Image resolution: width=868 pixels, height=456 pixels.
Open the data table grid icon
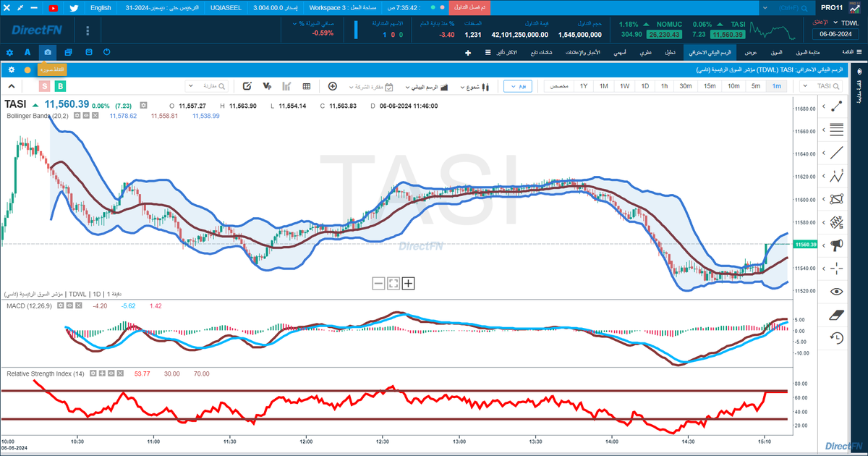click(x=307, y=86)
